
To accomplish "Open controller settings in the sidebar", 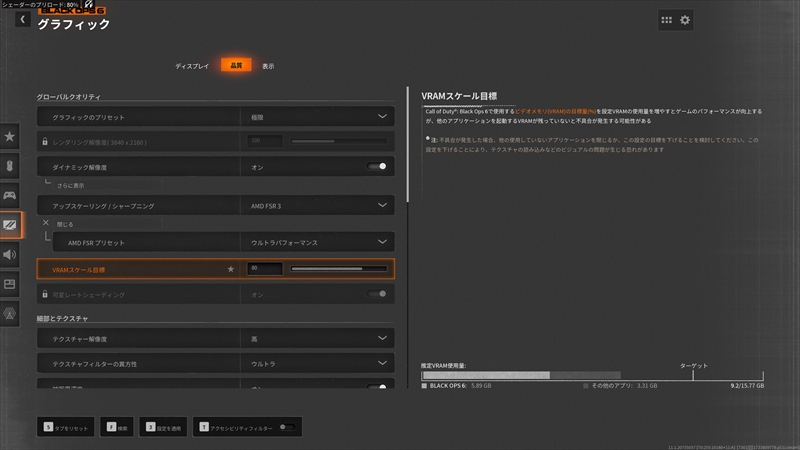I will [x=10, y=195].
